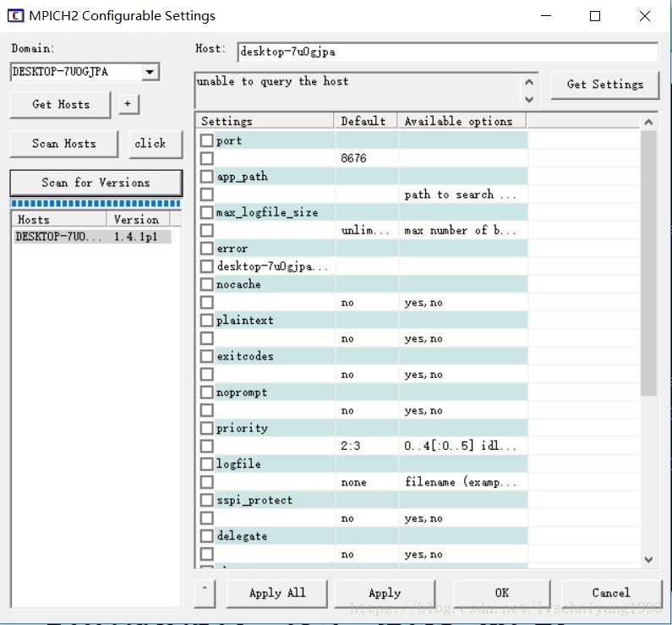Click the '0..4[:0..5] idl...' option text
672x625 pixels.
point(460,446)
